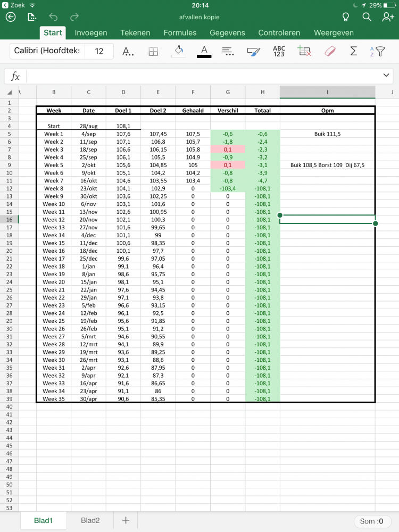This screenshot has width=399, height=532.
Task: Click the AutoSum sigma icon
Action: 353,51
